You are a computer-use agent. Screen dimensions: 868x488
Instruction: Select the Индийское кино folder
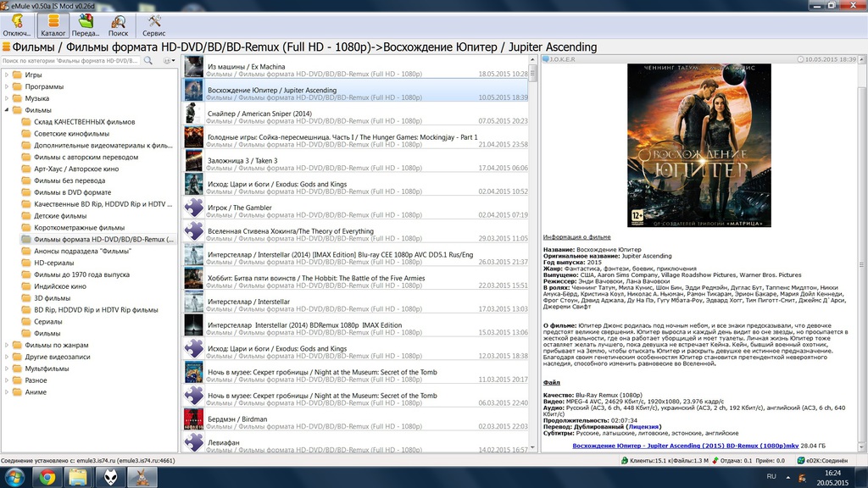[x=60, y=286]
